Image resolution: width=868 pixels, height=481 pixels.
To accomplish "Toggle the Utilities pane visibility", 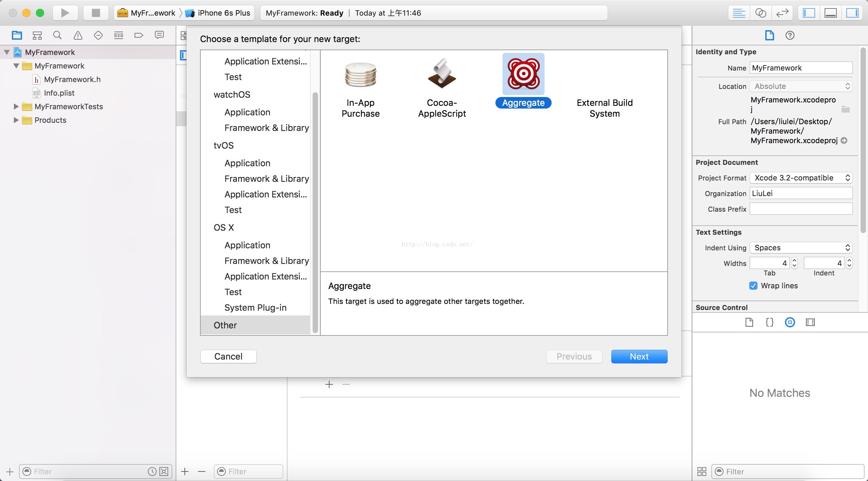I will click(852, 13).
